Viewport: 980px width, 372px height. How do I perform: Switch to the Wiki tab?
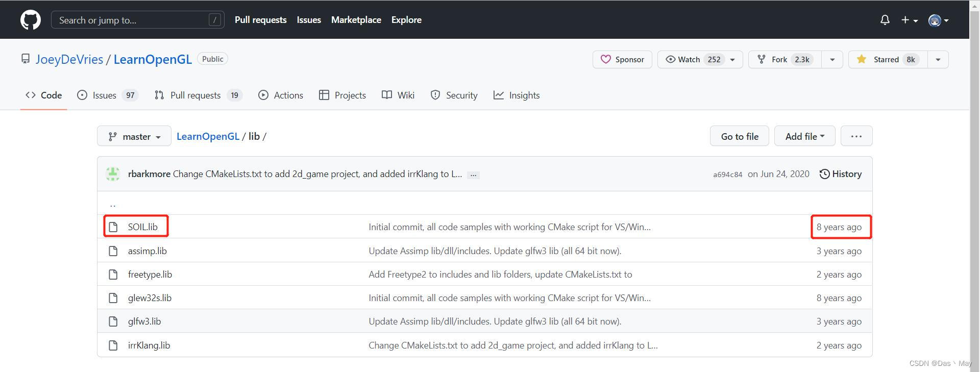[x=398, y=95]
